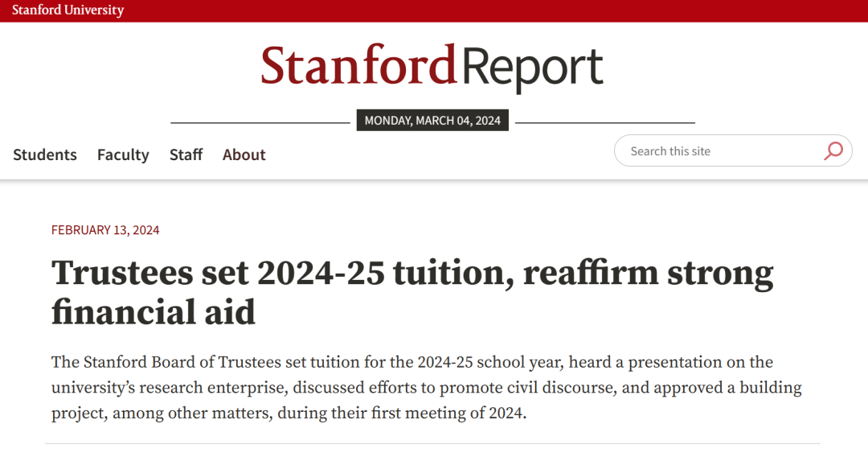
Task: Focus the "Search this site" input field
Action: (x=715, y=151)
